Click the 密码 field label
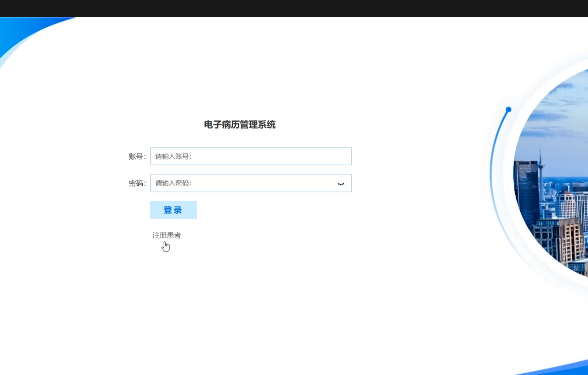Image resolution: width=588 pixels, height=375 pixels. coord(137,183)
